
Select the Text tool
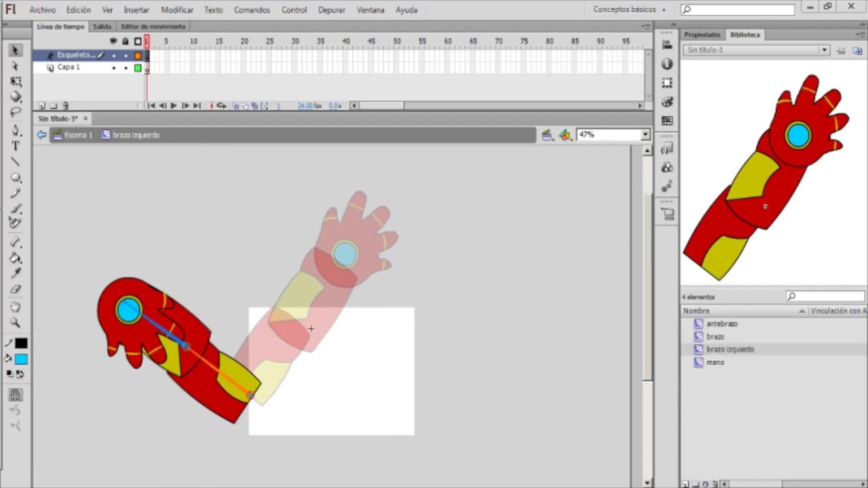pos(15,146)
